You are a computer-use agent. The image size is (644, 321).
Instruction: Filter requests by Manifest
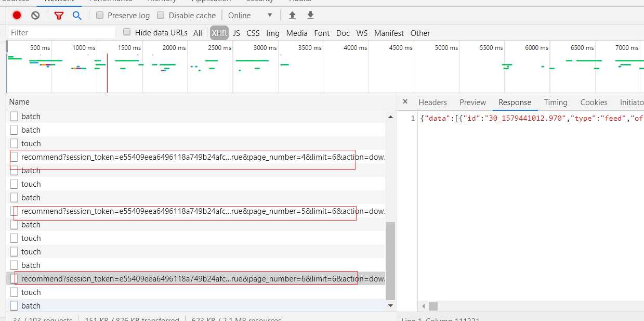coord(389,33)
